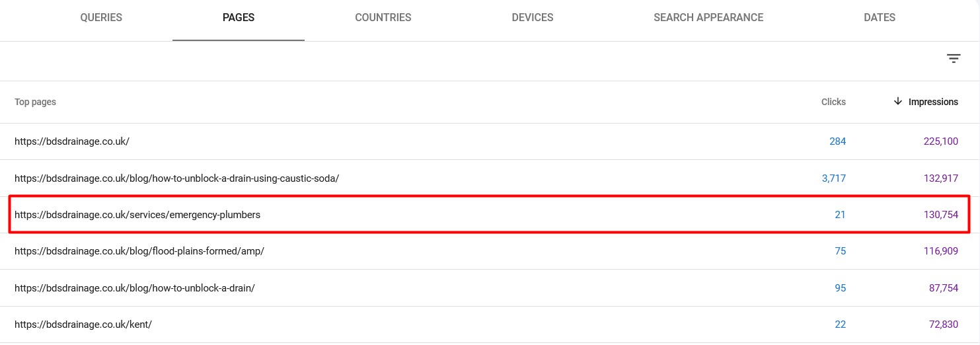Open the Search Appearance tab
The height and width of the screenshot is (345, 980).
(708, 18)
